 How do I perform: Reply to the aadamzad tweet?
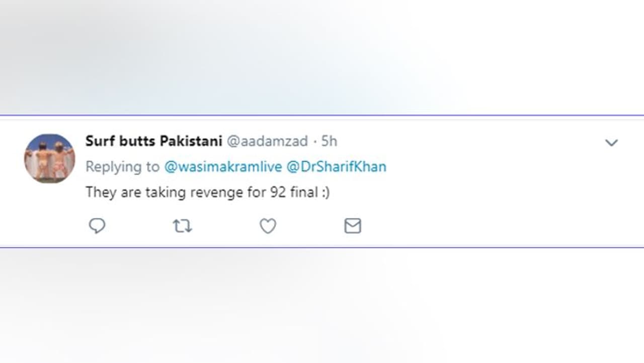[x=97, y=226]
